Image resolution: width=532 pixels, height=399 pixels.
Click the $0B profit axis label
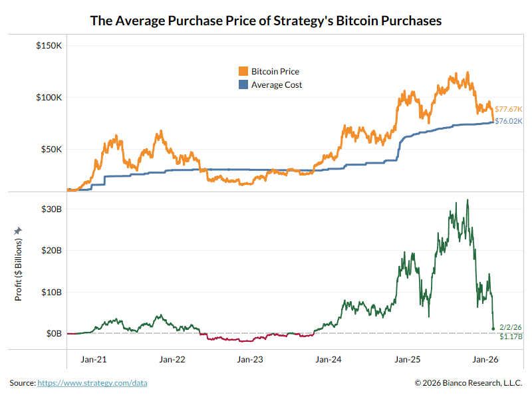(x=53, y=333)
